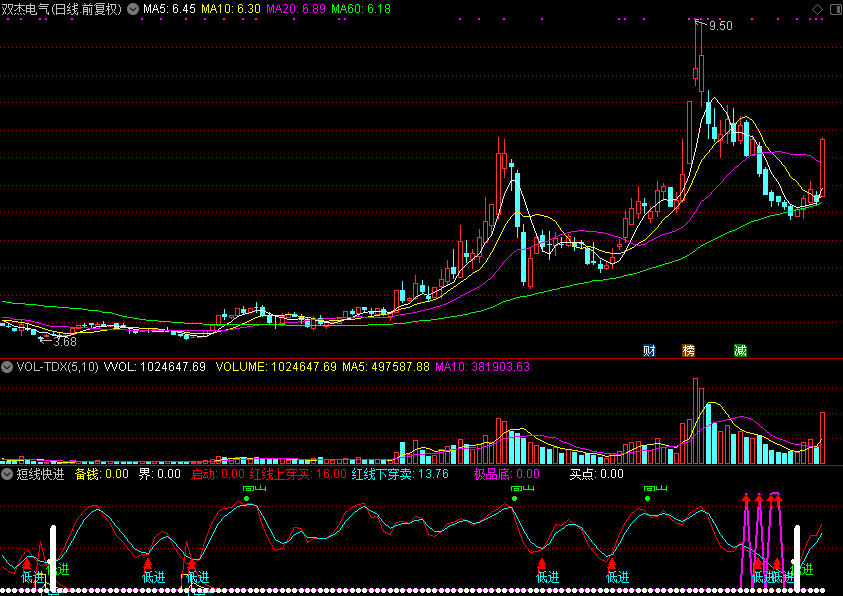Click the 界: 0.00 value
This screenshot has height=596, width=843.
(x=160, y=474)
